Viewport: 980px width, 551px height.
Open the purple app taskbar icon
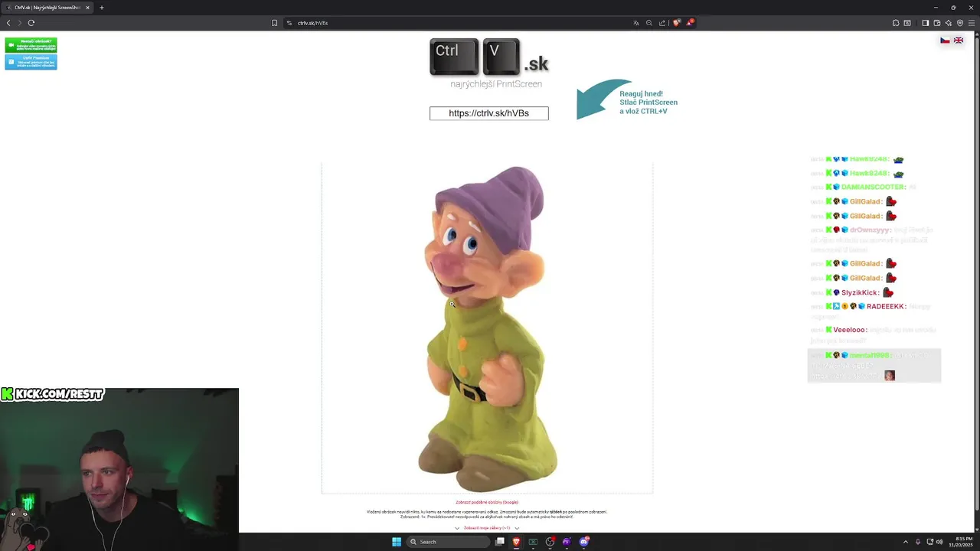coord(567,542)
